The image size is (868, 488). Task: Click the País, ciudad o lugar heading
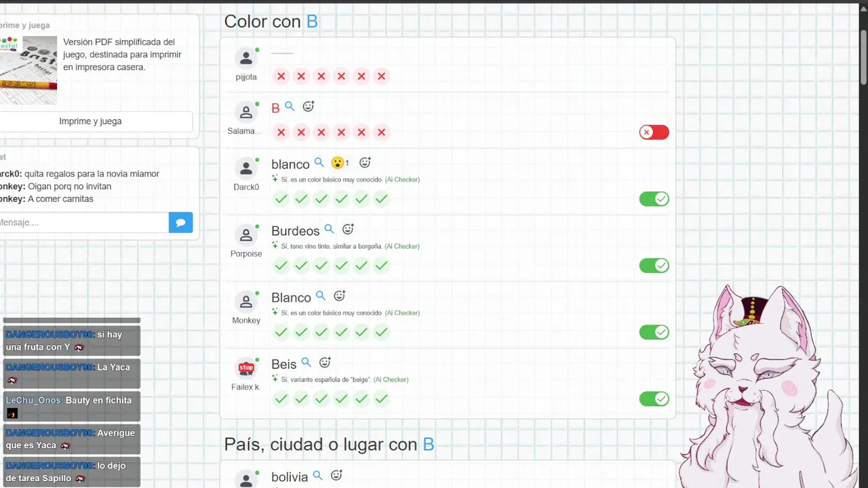[x=329, y=445]
